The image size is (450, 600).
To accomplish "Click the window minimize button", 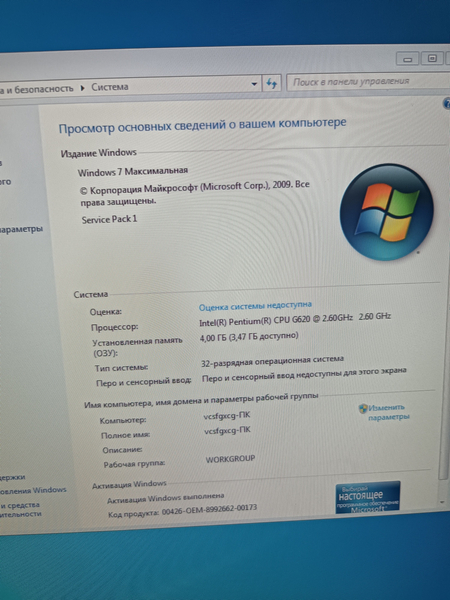I will pyautogui.click(x=408, y=59).
